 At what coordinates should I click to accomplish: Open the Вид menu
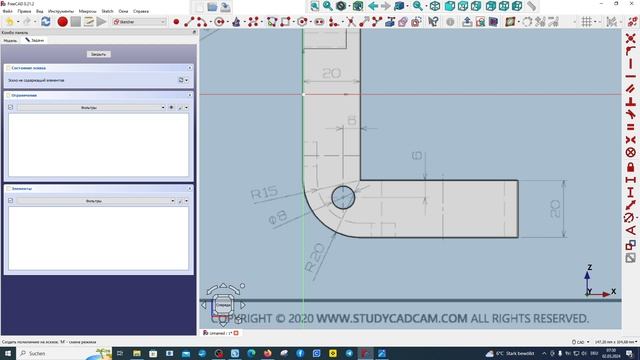pyautogui.click(x=40, y=11)
